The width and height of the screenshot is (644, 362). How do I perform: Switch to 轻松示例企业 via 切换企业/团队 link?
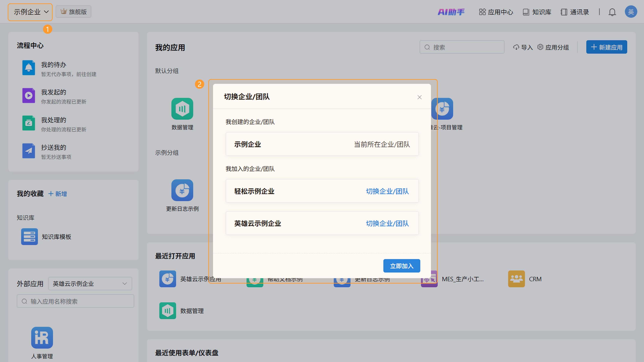point(387,191)
